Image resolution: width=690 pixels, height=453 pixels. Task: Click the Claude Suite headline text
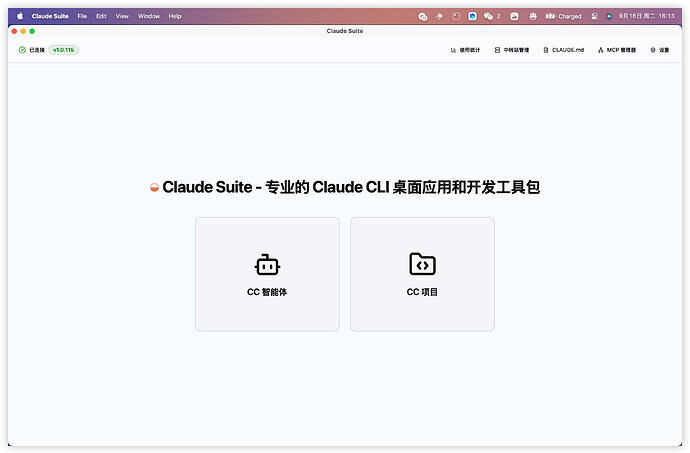click(x=351, y=187)
